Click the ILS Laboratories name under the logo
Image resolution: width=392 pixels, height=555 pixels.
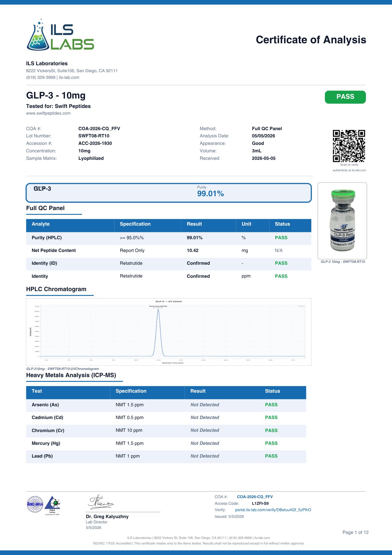(x=47, y=63)
